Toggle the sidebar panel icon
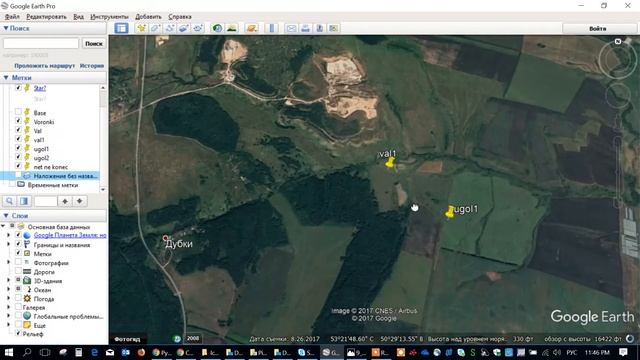Screen dimensions: 640x360 (x=121, y=28)
